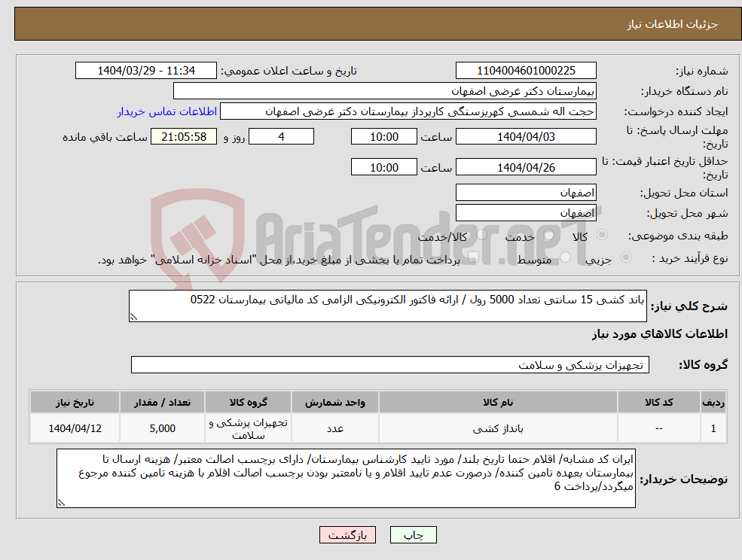Click the buyer notes text area

(346, 479)
